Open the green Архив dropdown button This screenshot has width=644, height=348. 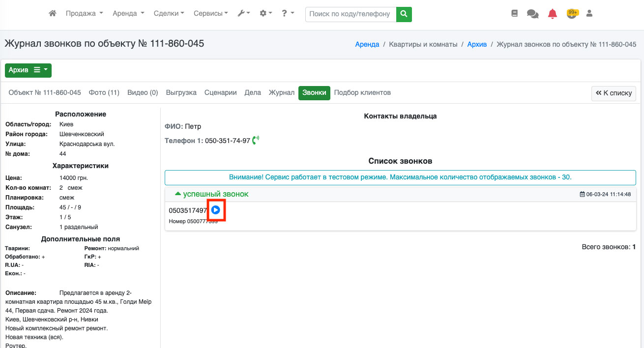tap(28, 70)
